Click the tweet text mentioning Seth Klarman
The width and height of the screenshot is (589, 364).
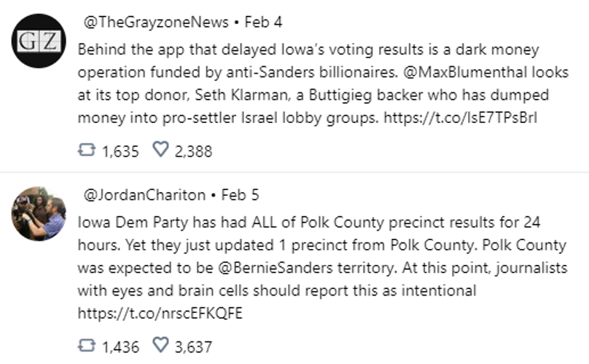point(323,84)
